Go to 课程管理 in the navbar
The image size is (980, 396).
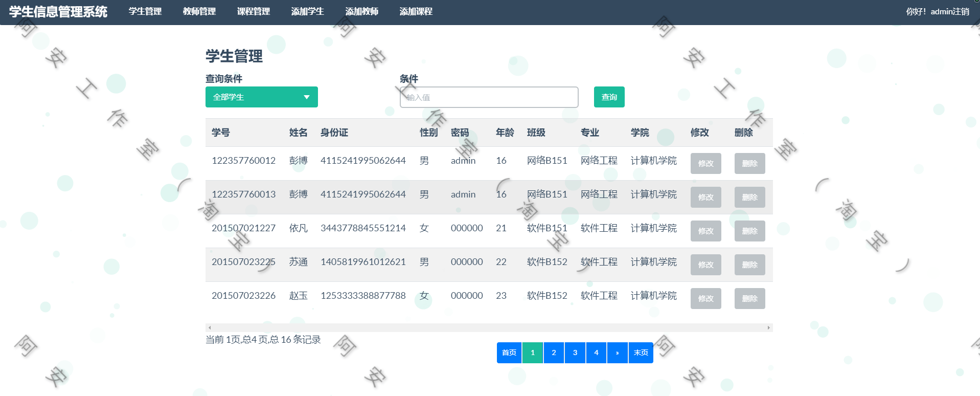(x=254, y=11)
